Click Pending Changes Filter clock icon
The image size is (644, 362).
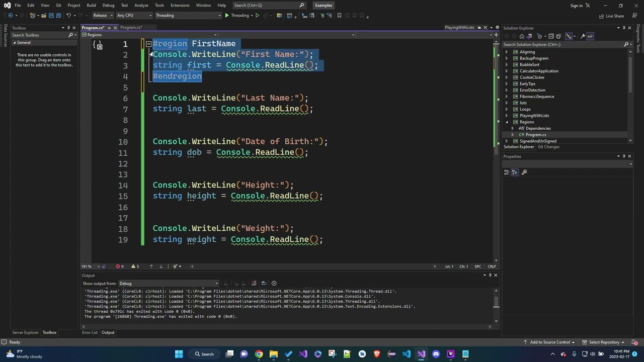539,36
